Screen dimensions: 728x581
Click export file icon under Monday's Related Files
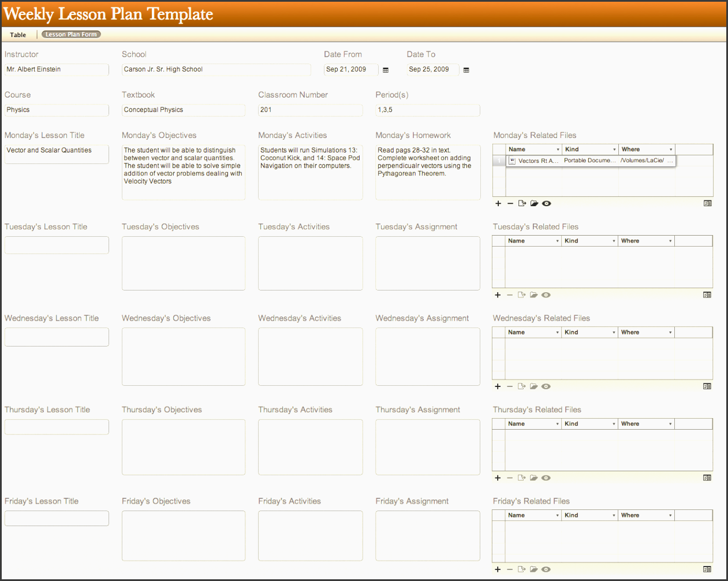coord(522,203)
